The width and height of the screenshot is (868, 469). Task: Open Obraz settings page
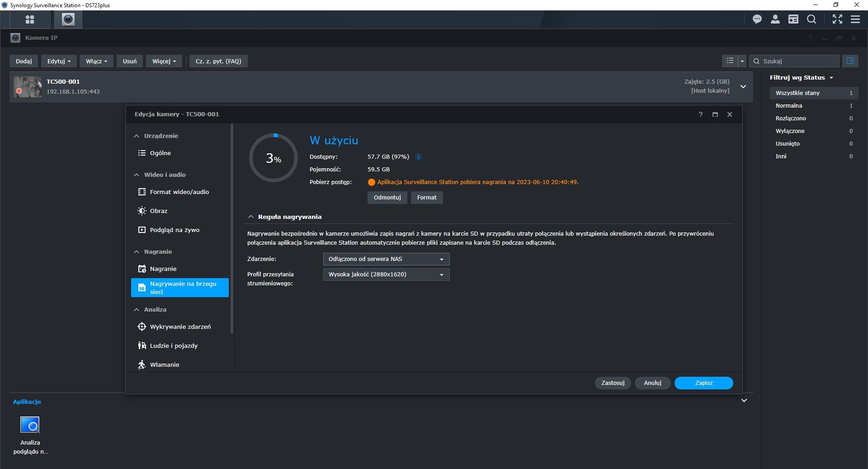(x=180, y=211)
